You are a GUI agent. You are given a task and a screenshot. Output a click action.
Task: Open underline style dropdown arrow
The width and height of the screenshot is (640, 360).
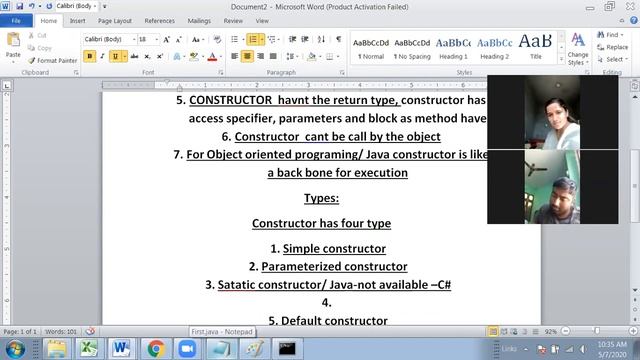(x=124, y=56)
